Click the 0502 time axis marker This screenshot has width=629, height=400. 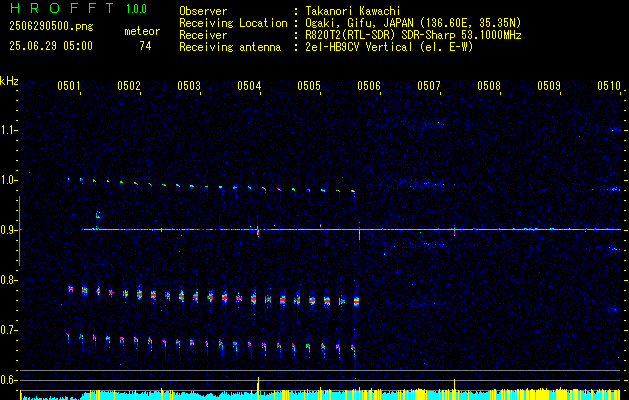click(x=129, y=85)
